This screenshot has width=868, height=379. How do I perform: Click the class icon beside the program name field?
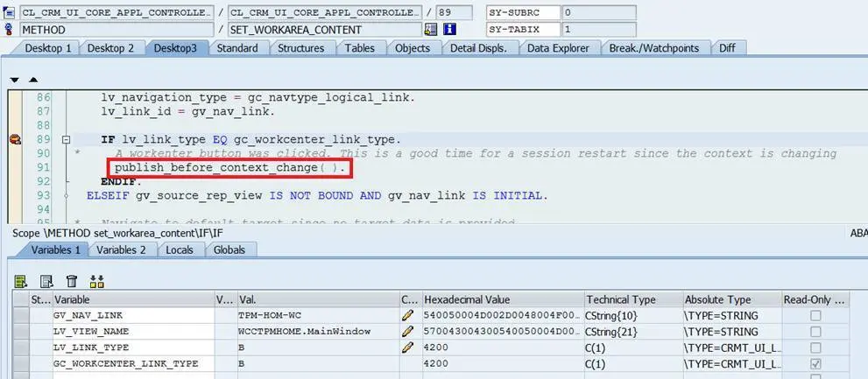tap(9, 12)
